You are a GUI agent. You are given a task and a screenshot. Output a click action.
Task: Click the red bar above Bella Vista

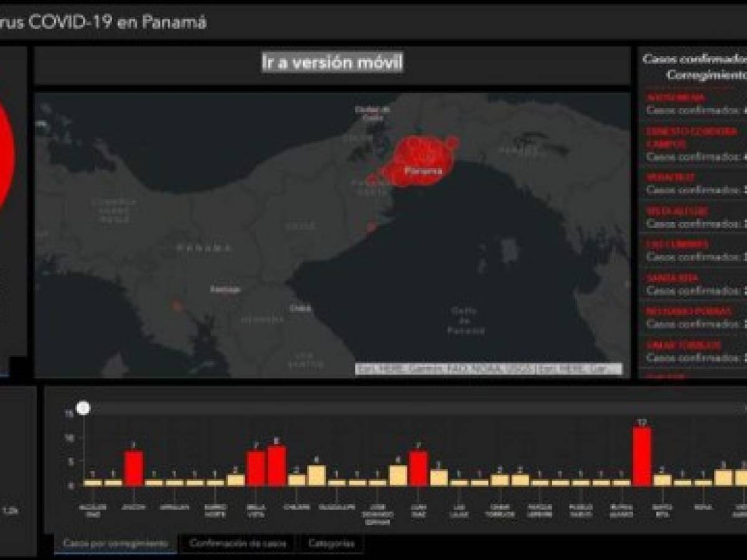click(256, 469)
